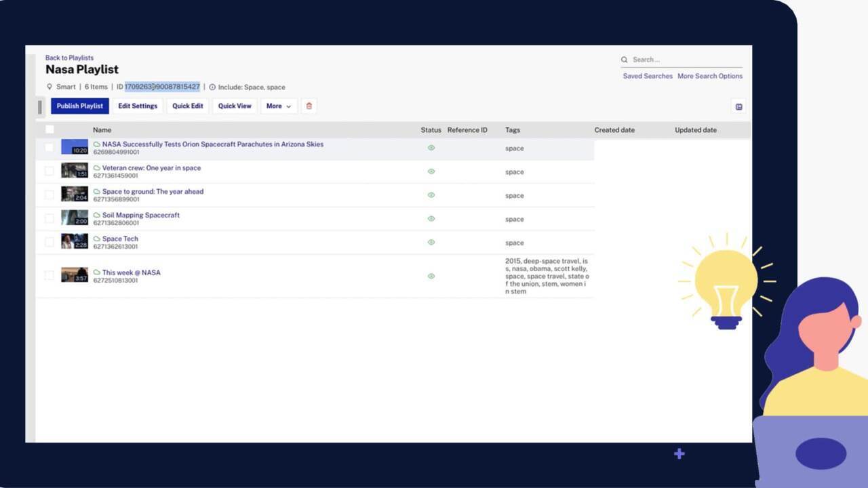Screen dimensions: 868x488
Task: Click the tags cell of This week @ NASA
Action: pyautogui.click(x=547, y=276)
